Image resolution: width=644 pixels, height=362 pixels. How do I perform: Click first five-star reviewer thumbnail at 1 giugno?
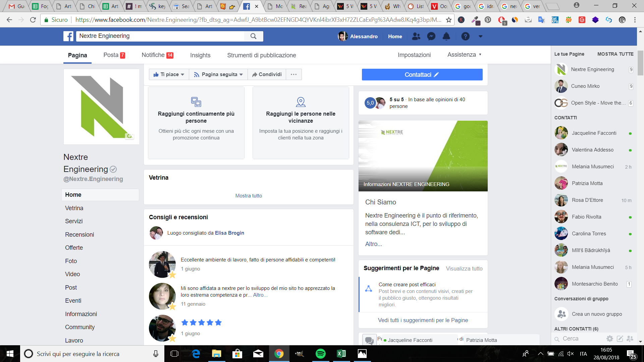pyautogui.click(x=162, y=328)
